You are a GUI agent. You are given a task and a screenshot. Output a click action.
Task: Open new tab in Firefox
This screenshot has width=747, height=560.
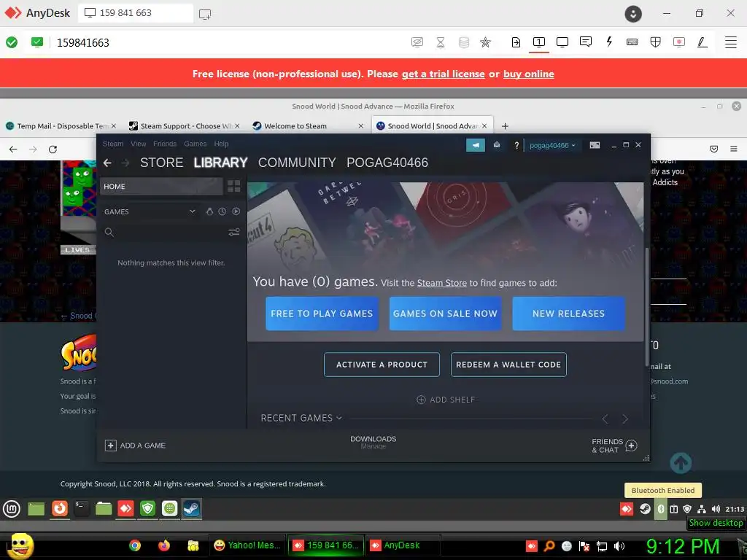505,125
